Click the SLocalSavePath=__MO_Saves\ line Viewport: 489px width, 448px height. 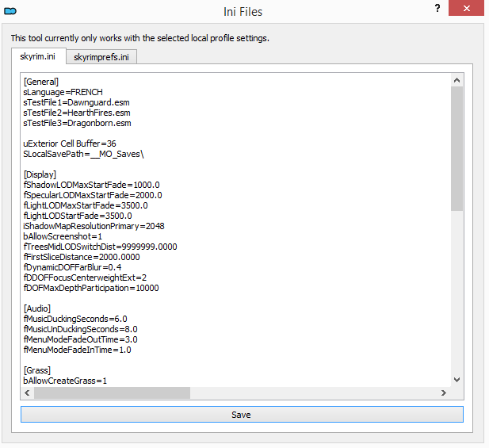pos(83,154)
